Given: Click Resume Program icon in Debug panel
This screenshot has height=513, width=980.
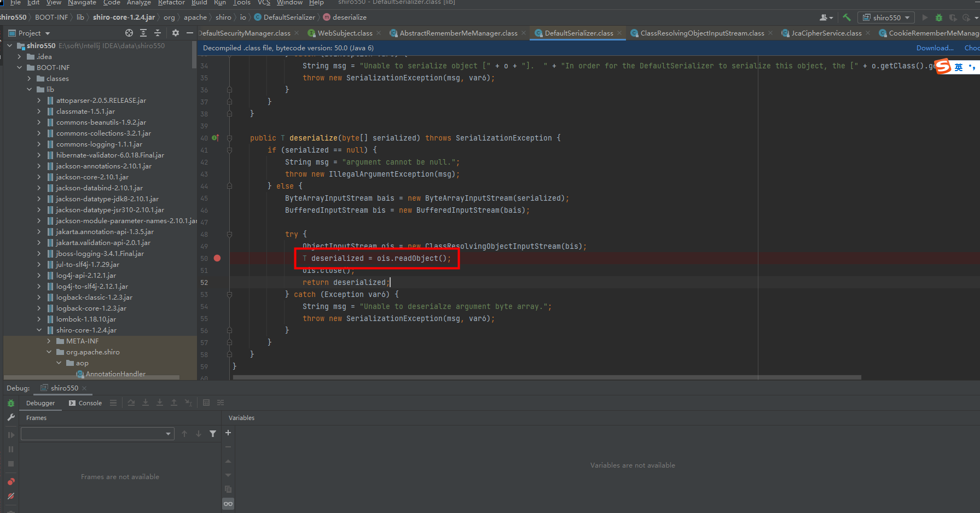Looking at the screenshot, I should [11, 435].
